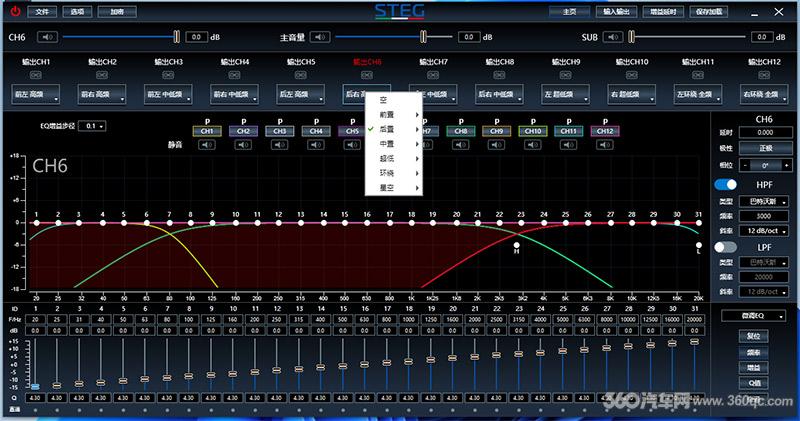
Task: Toggle the CH9 channel selector button
Action: [496, 131]
